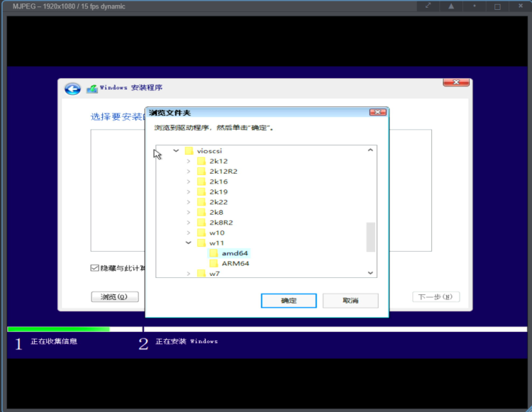Click the w7 folder icon
532x412 pixels.
201,273
